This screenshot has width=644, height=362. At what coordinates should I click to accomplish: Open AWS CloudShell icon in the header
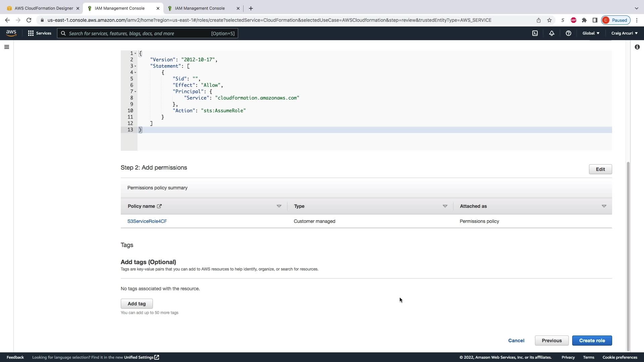535,33
